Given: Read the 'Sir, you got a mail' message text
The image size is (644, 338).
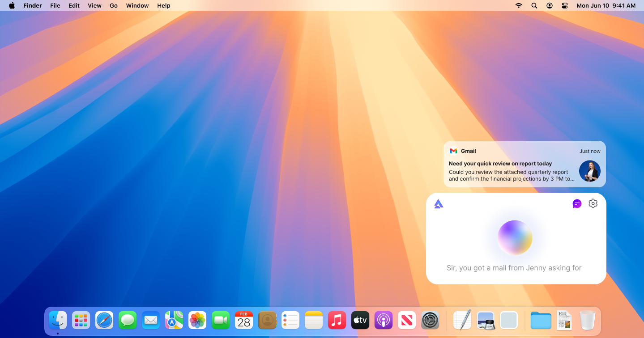Looking at the screenshot, I should tap(514, 268).
